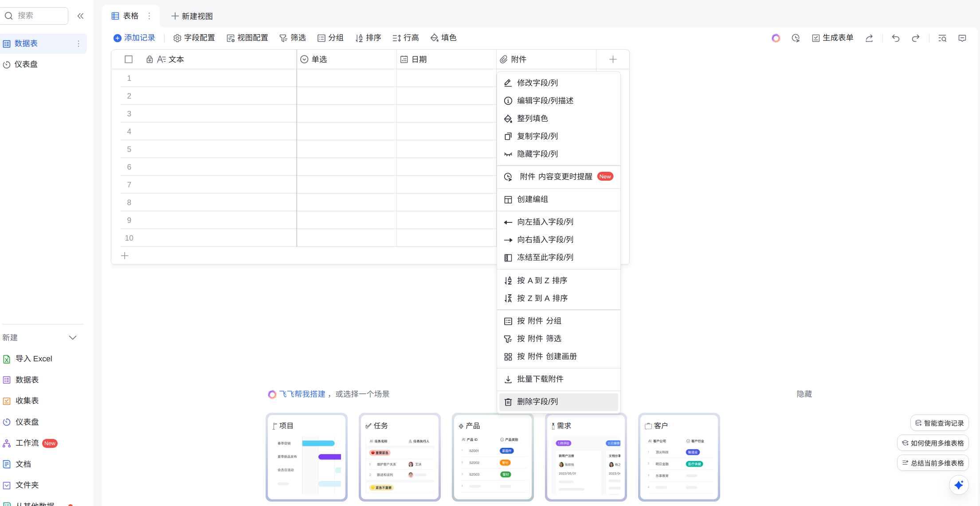
Task: Select 附件 内容变更时提醒 option
Action: (x=558, y=177)
